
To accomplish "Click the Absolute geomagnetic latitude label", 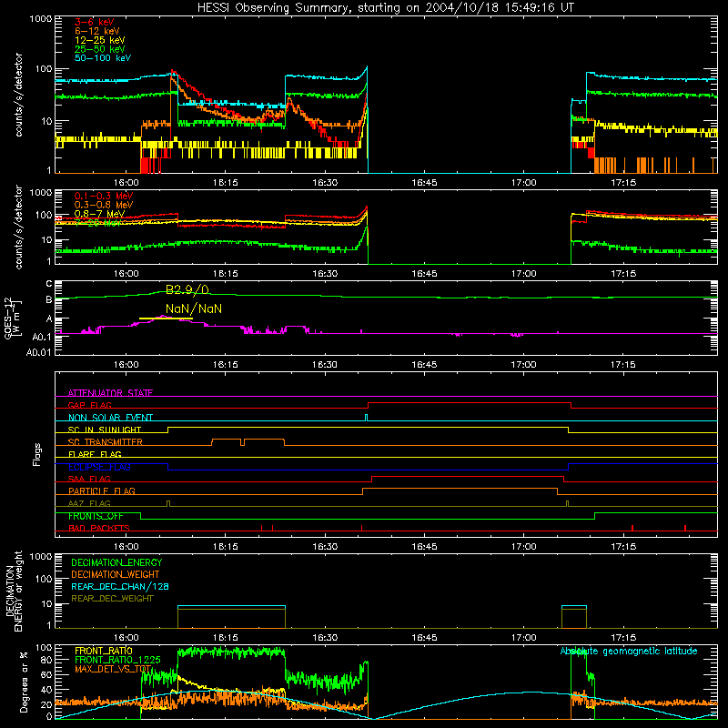I will pos(629,651).
